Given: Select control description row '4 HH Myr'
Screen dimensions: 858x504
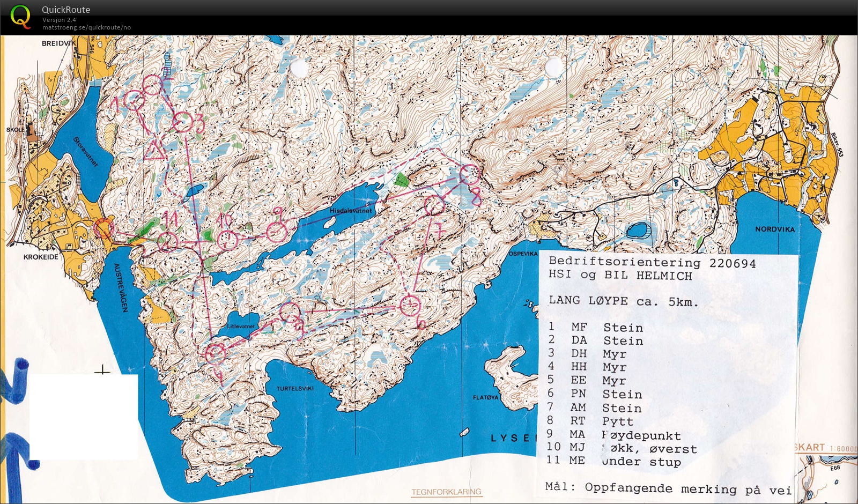Looking at the screenshot, I should coord(587,367).
